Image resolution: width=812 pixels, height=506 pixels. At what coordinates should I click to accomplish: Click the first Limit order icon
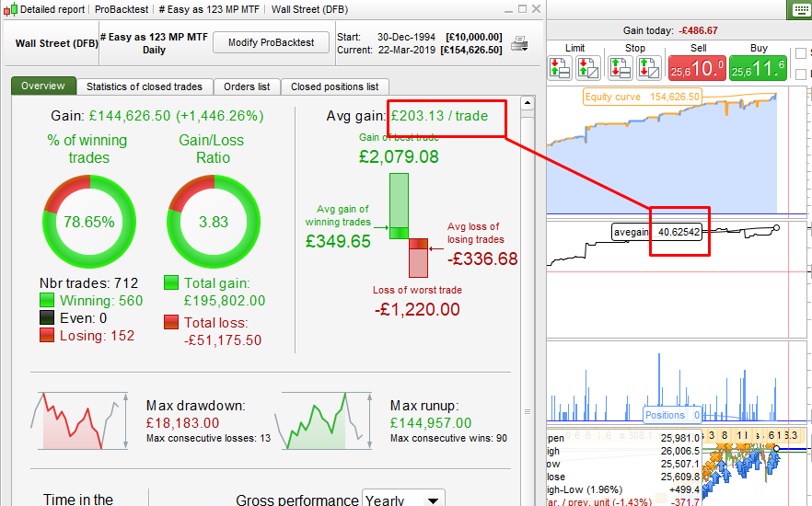(x=561, y=68)
